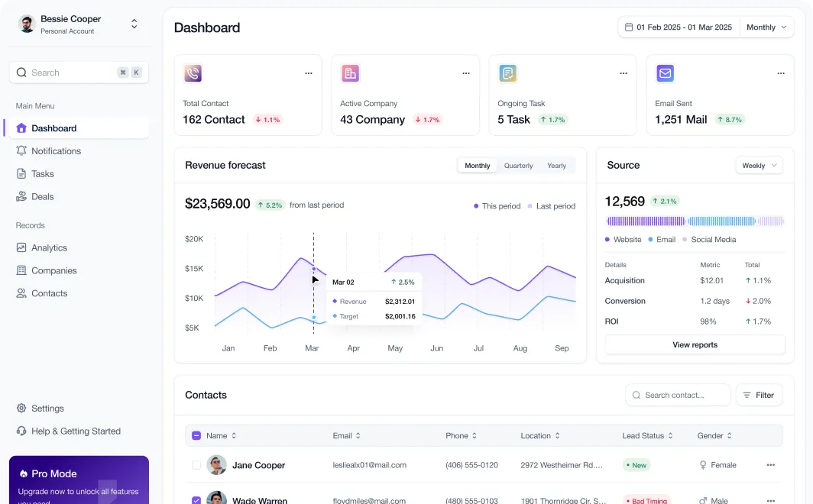Screen dimensions: 813x504
Task: Click the View reports button
Action: (x=695, y=344)
